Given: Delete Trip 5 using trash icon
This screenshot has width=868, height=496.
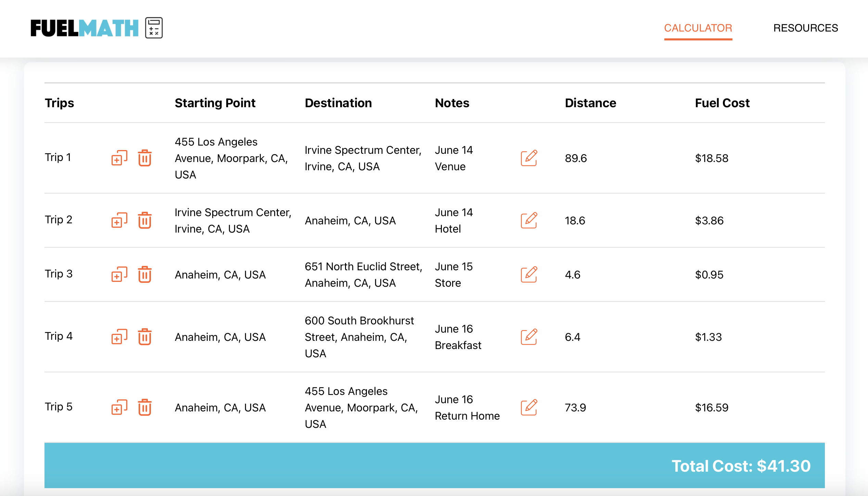Looking at the screenshot, I should tap(145, 407).
